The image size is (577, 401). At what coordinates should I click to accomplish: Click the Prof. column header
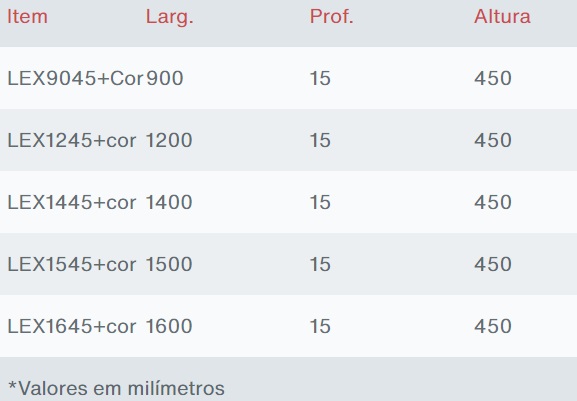tap(331, 17)
